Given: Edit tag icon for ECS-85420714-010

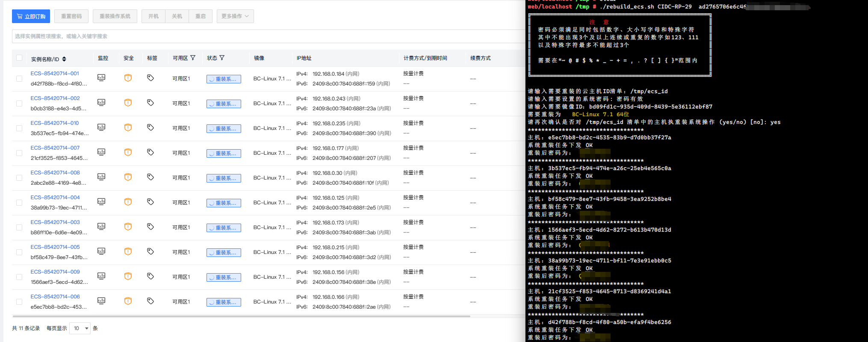Looking at the screenshot, I should [x=151, y=127].
